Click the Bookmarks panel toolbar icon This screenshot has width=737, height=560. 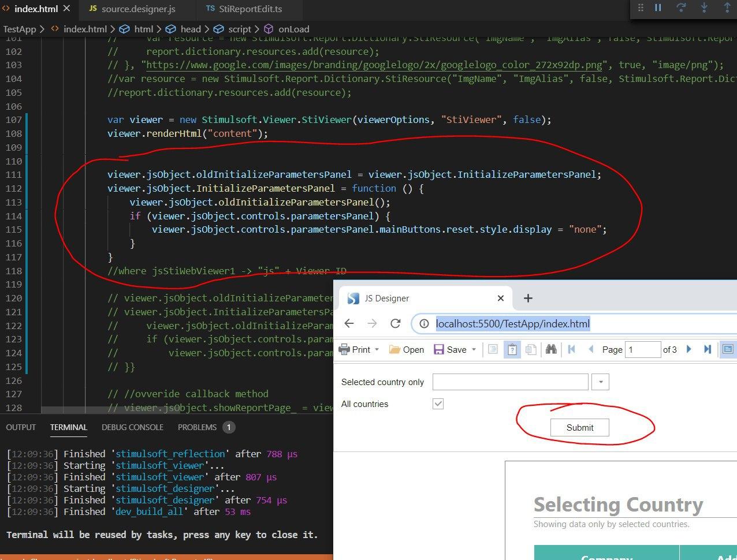[493, 349]
